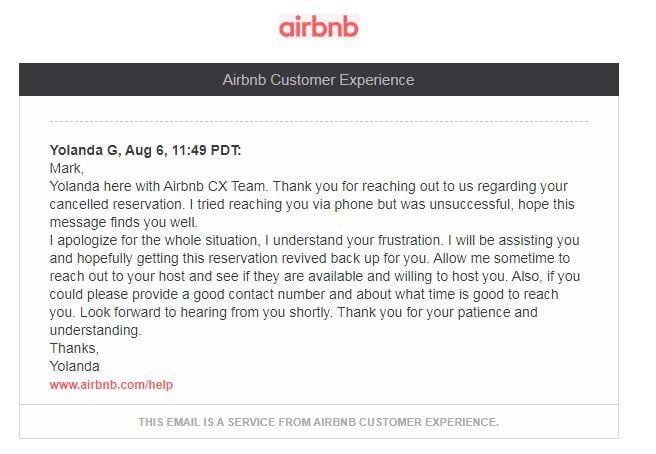Click the words "Airbnb CX Team" in message
This screenshot has width=656, height=454.
click(214, 186)
